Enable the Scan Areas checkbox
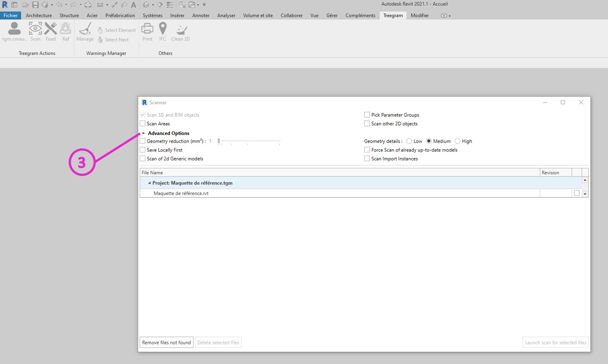Screen dimensions: 608x364 [x=143, y=124]
